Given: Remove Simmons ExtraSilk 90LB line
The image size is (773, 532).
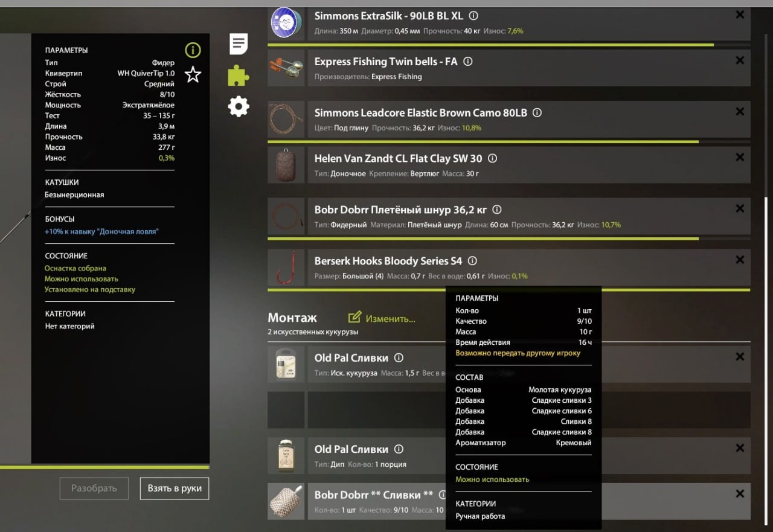Looking at the screenshot, I should pyautogui.click(x=740, y=15).
